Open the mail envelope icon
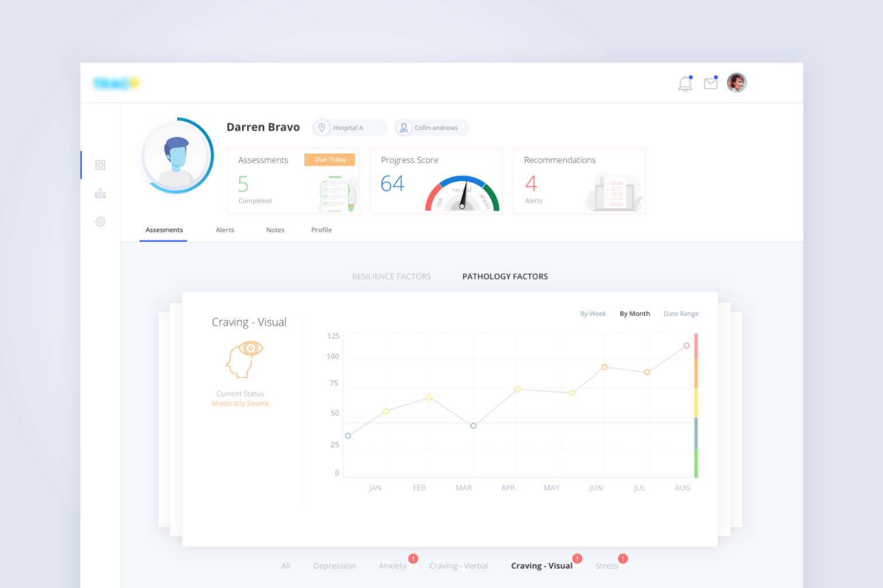 point(711,83)
